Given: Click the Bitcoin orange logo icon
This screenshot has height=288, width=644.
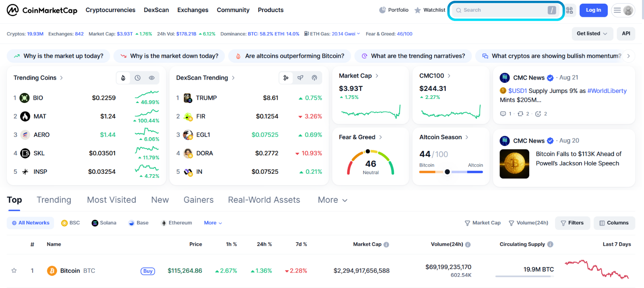Looking at the screenshot, I should 52,271.
